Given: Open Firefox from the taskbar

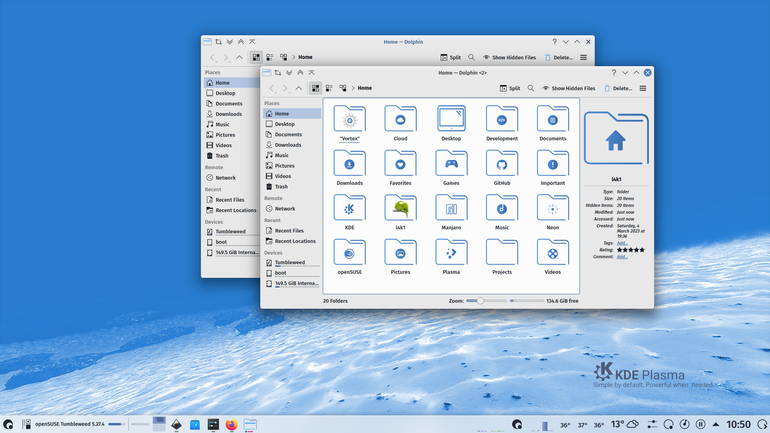Looking at the screenshot, I should [x=231, y=424].
